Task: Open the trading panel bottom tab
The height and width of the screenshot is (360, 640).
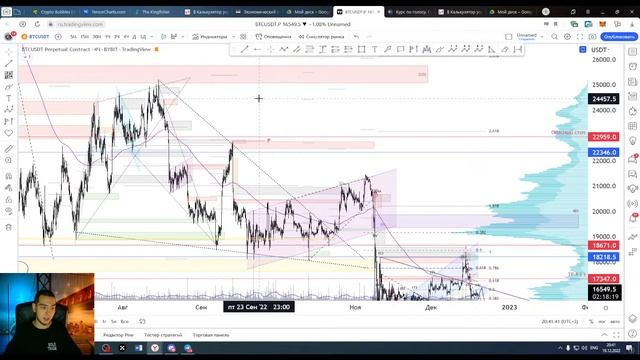Action: (x=211, y=335)
